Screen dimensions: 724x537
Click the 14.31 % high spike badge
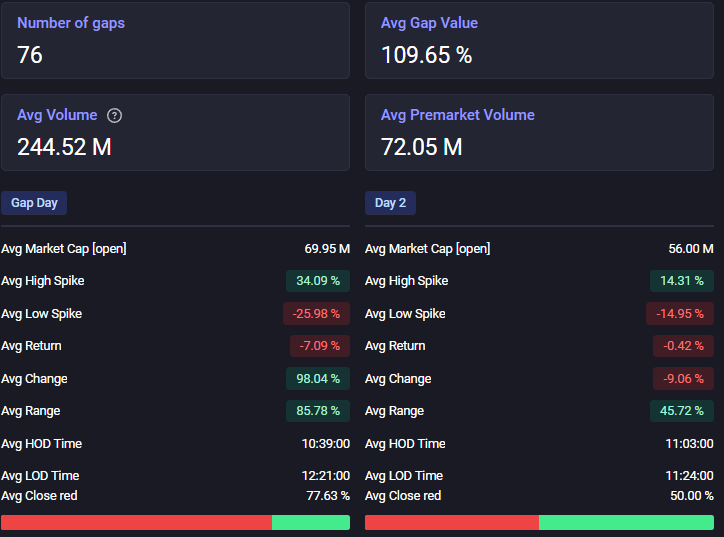pyautogui.click(x=682, y=281)
